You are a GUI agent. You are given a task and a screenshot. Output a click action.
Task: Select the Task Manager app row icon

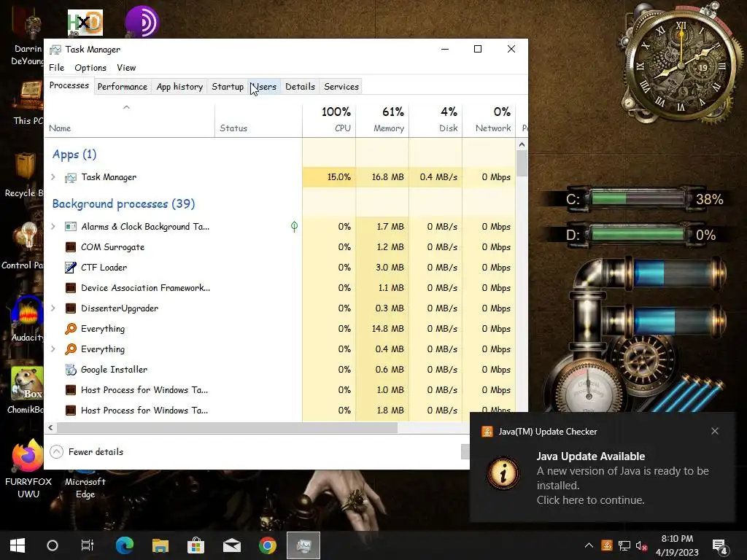point(71,178)
